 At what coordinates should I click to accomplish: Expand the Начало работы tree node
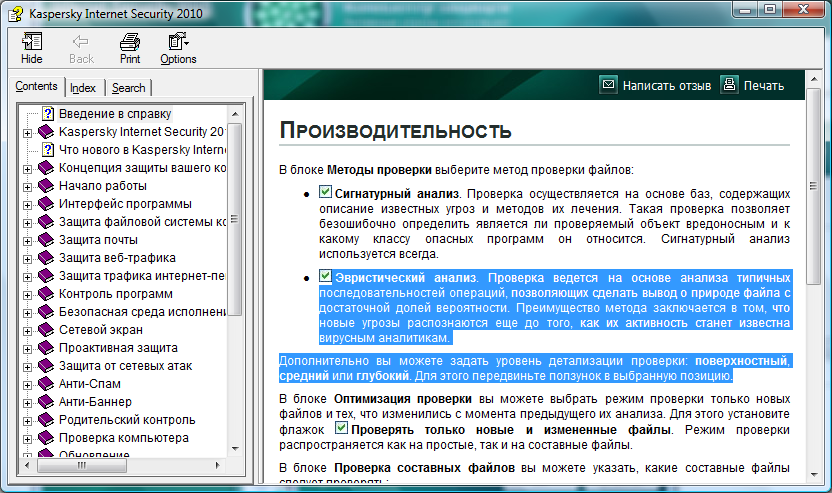(28, 187)
